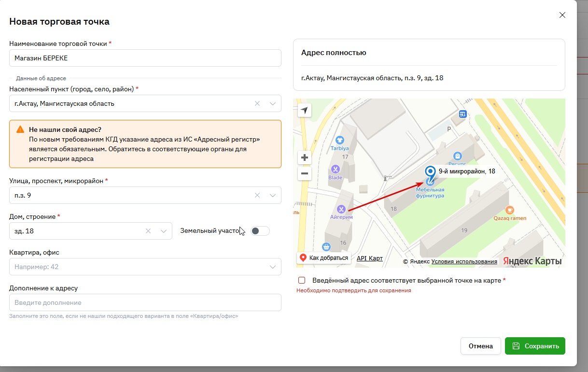Screen dimensions: 588x372
Task: Select the Tarbiya clothing shop marker
Action: click(x=339, y=141)
